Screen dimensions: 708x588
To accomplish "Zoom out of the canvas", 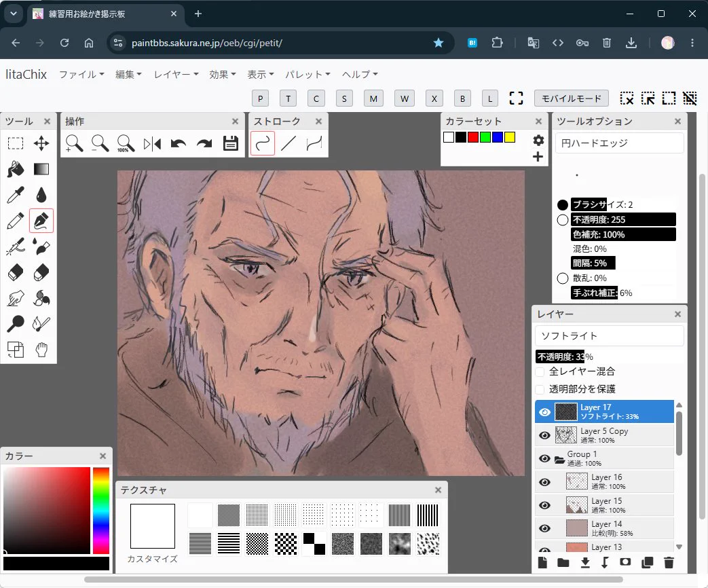I will 100,144.
